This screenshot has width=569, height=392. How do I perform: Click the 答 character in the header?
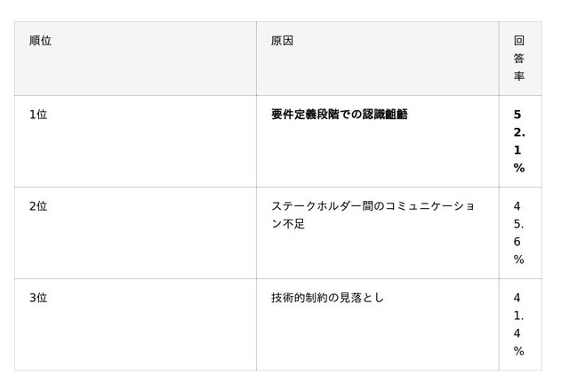(x=519, y=59)
